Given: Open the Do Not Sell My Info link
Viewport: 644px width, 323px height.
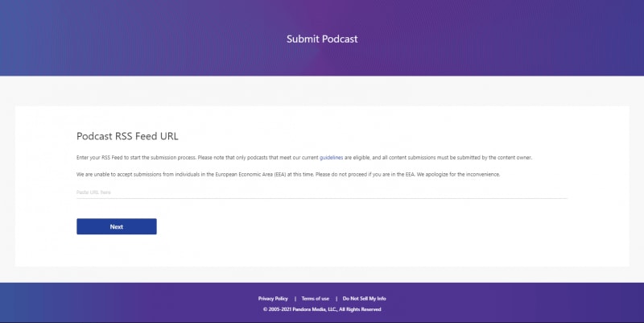Looking at the screenshot, I should (365, 299).
